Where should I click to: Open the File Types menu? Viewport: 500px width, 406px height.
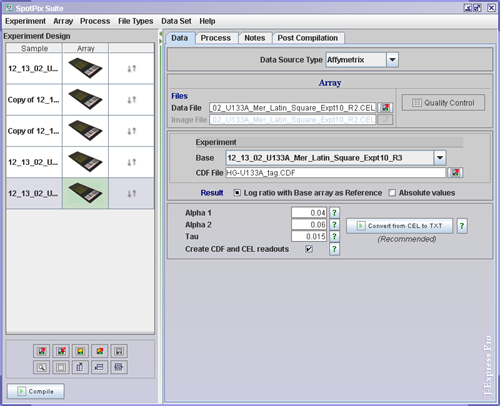coord(136,21)
